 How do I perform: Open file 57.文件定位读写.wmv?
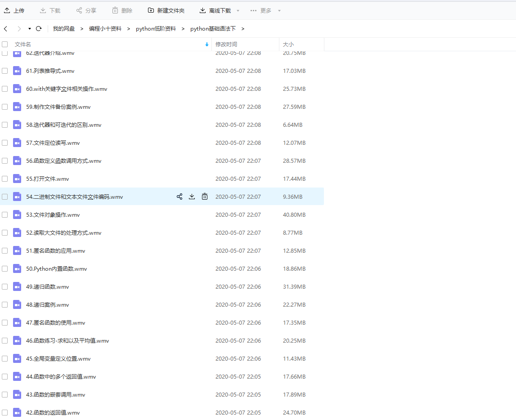pyautogui.click(x=53, y=143)
